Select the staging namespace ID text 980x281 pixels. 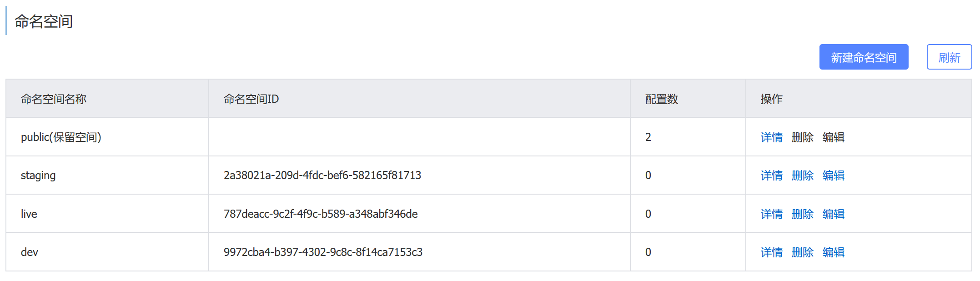coord(322,175)
